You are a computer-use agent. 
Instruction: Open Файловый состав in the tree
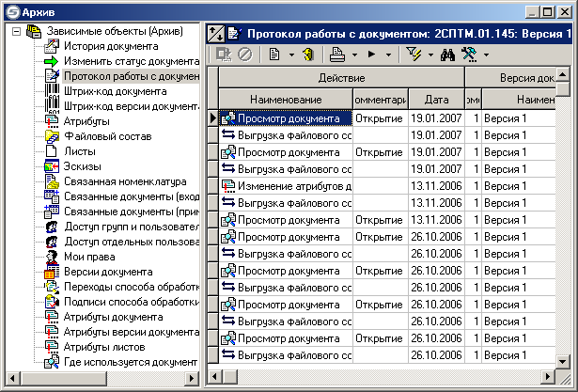[x=107, y=136]
